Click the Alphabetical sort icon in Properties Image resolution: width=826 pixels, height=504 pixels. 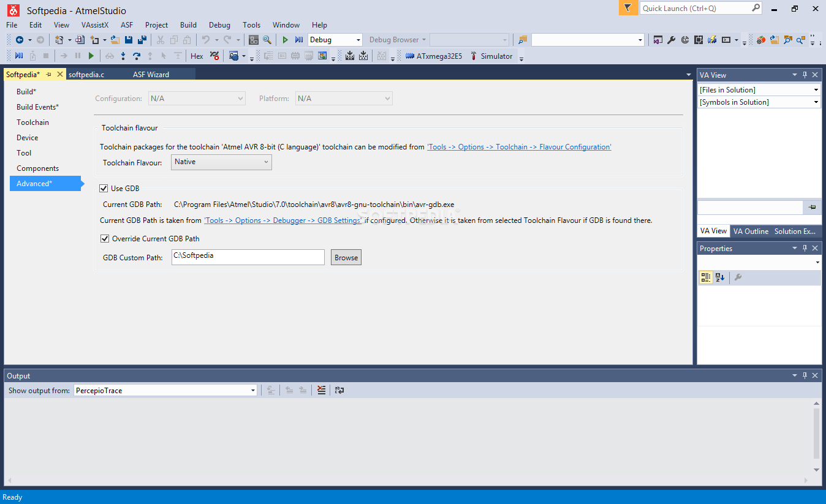720,277
